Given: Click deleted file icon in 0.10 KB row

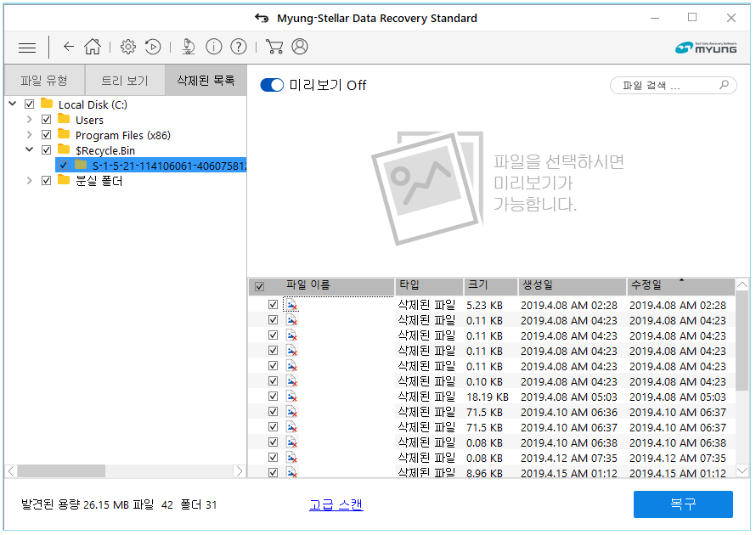Looking at the screenshot, I should [291, 381].
